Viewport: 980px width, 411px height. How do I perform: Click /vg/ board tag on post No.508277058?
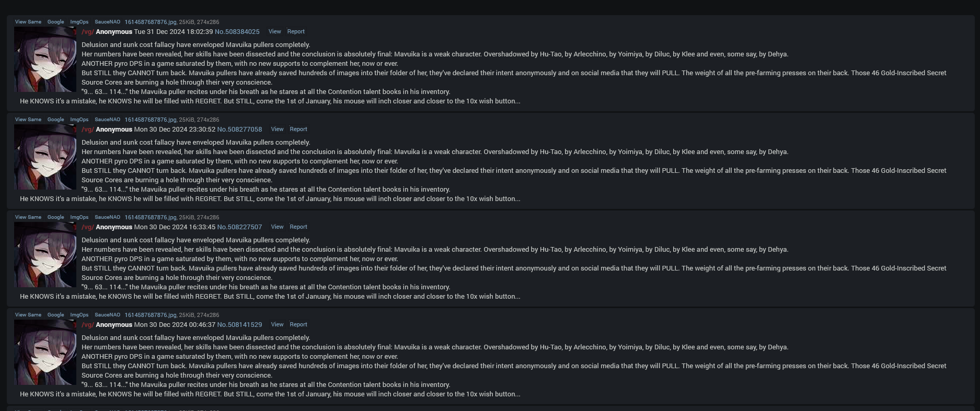coord(88,130)
